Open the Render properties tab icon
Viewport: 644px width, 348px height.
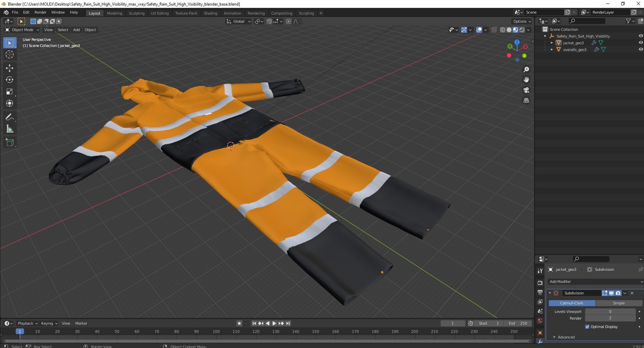click(540, 283)
